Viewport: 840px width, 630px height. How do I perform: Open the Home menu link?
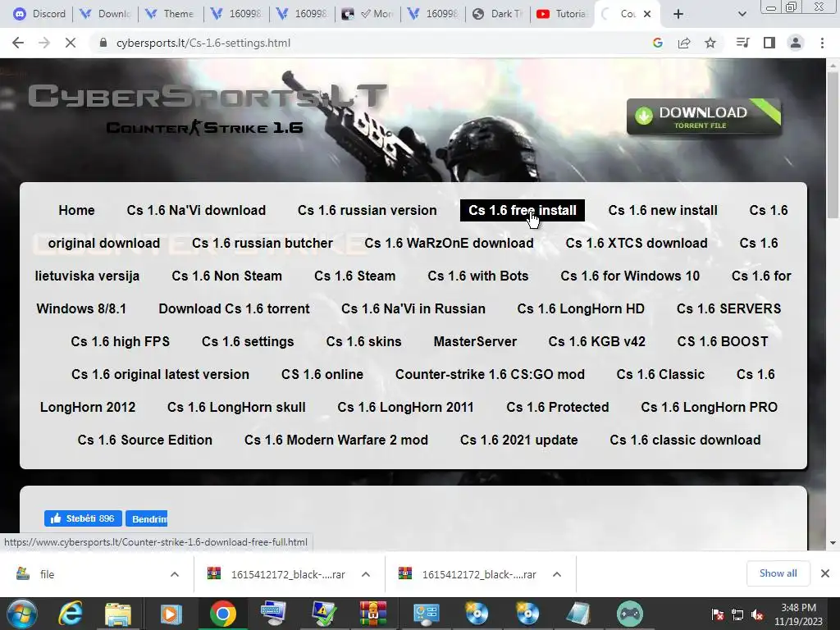coord(76,210)
